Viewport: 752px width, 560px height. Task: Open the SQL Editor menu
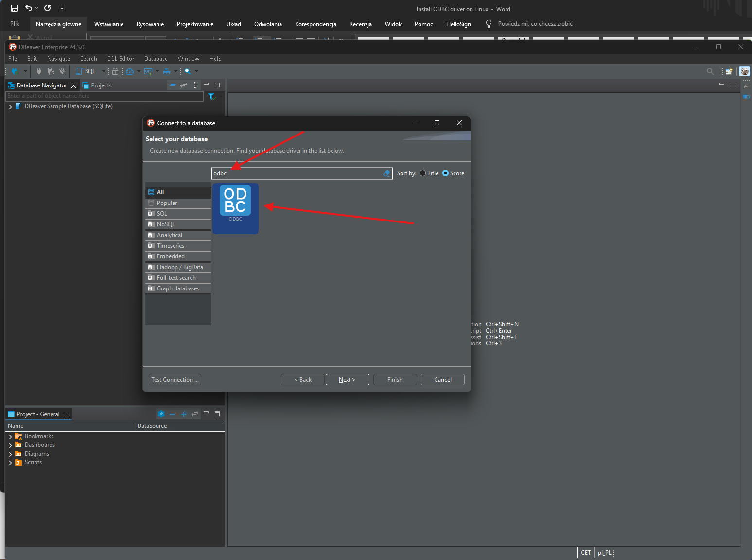coord(121,59)
